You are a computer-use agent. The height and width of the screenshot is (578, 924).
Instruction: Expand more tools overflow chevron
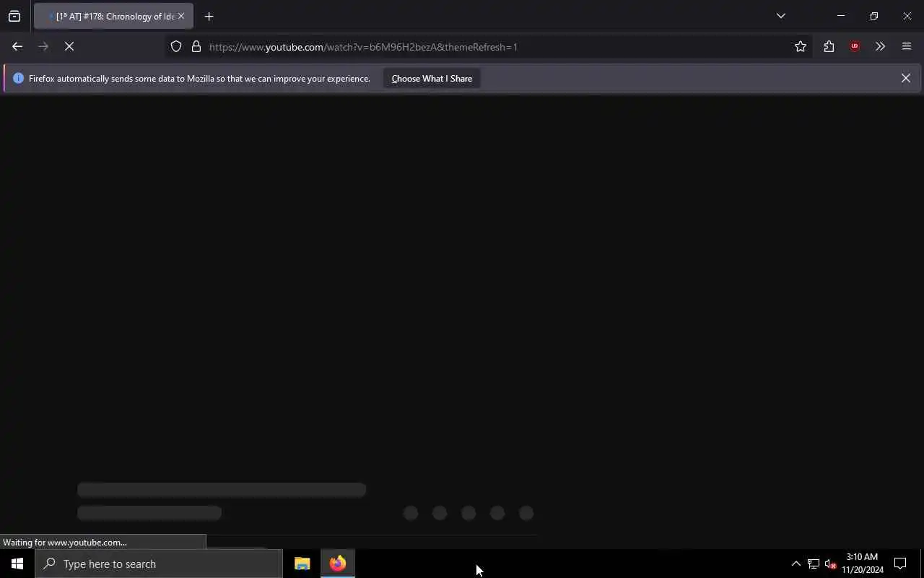click(x=880, y=47)
